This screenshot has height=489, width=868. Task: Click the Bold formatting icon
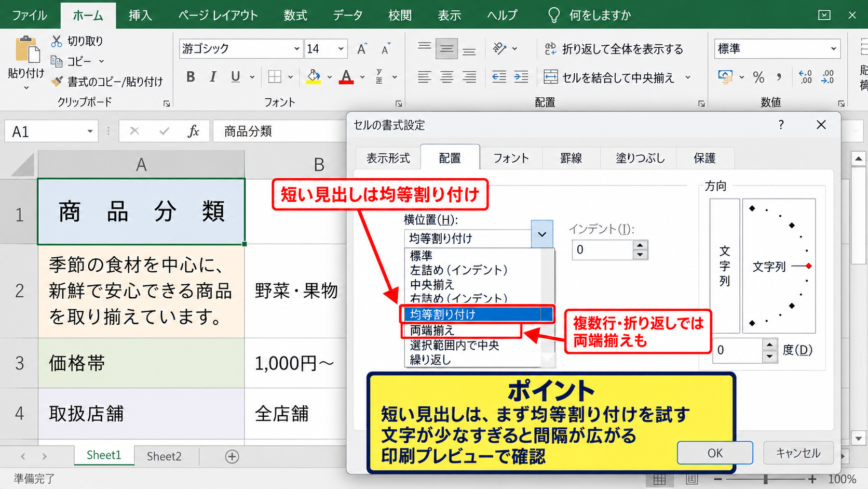tap(191, 77)
